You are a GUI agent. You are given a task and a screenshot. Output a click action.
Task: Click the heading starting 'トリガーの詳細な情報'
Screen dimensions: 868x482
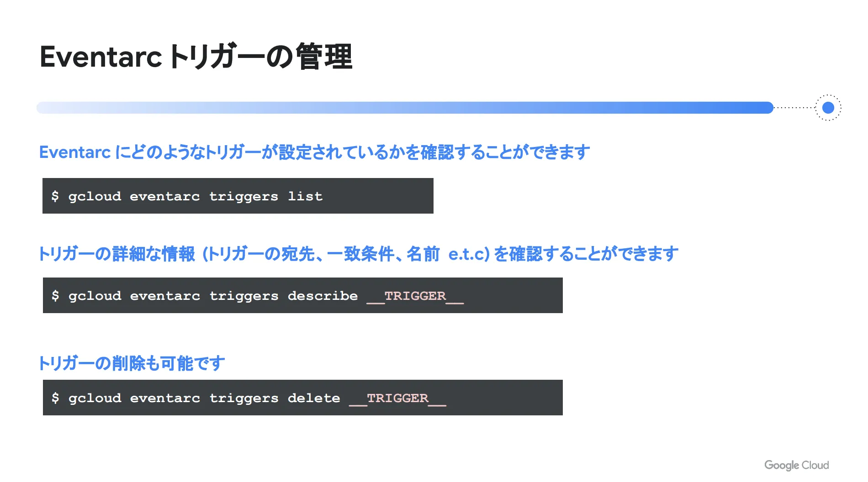tap(359, 254)
